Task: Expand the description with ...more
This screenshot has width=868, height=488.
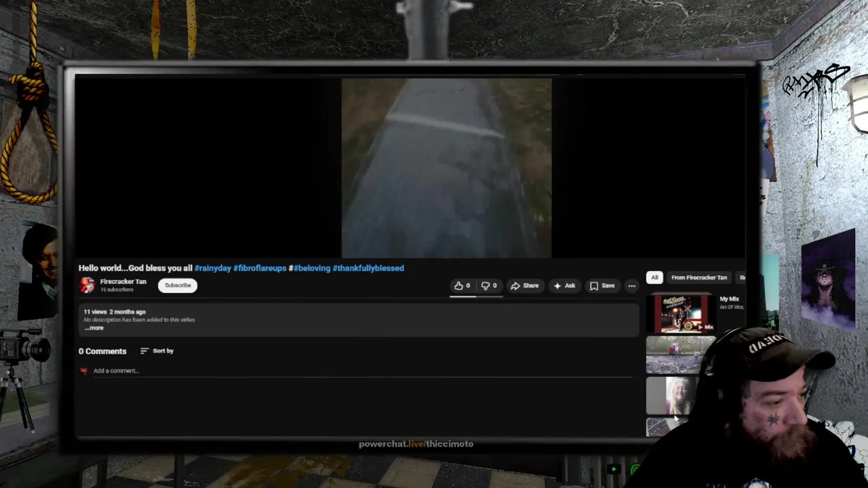Action: (94, 328)
